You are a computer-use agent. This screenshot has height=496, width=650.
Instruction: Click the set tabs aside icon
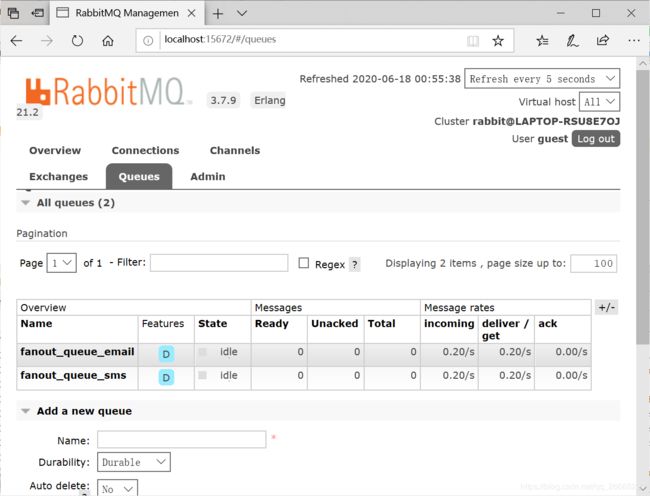click(x=37, y=13)
